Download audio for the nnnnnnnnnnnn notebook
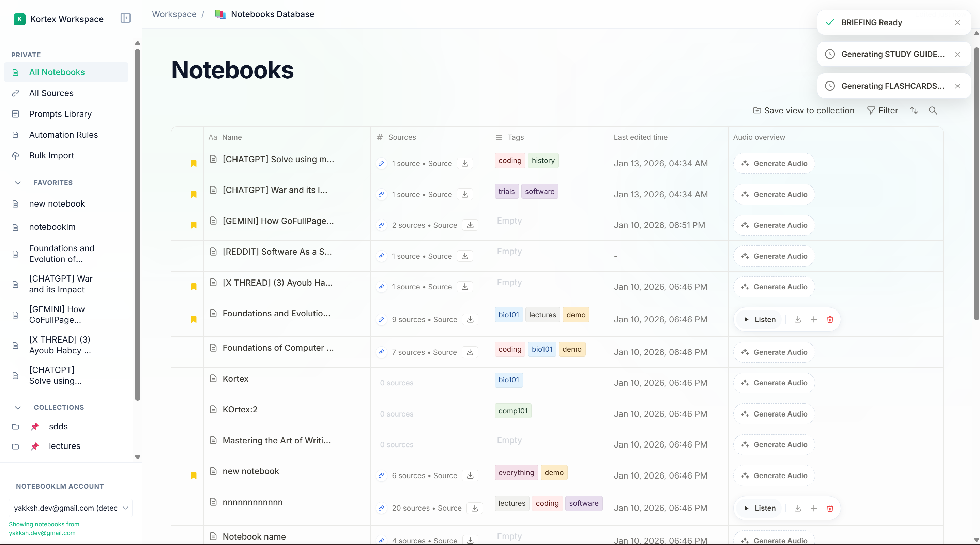Viewport: 980px width, 545px height. [x=798, y=508]
